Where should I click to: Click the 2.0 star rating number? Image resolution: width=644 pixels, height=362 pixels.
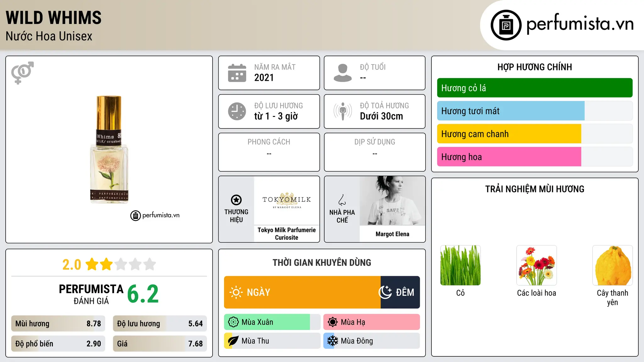point(72,265)
